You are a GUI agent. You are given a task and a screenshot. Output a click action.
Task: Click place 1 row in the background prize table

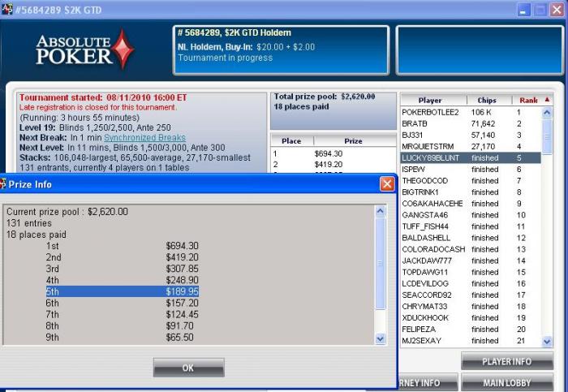pos(333,153)
